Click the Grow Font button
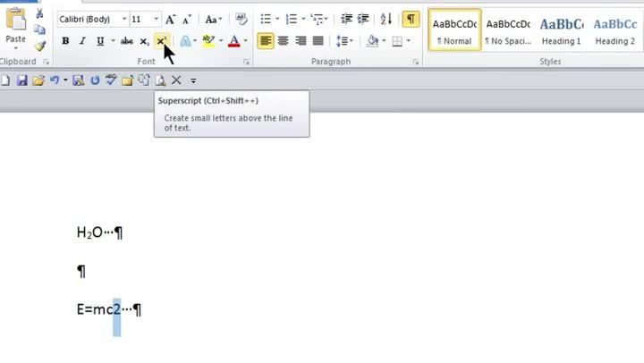The image size is (644, 363). coord(171,20)
